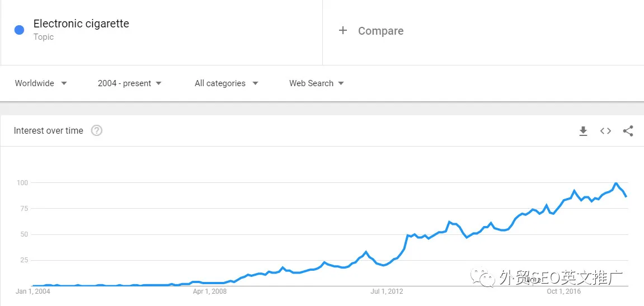The image size is (644, 306).
Task: Open help for Interest over time
Action: tap(97, 131)
